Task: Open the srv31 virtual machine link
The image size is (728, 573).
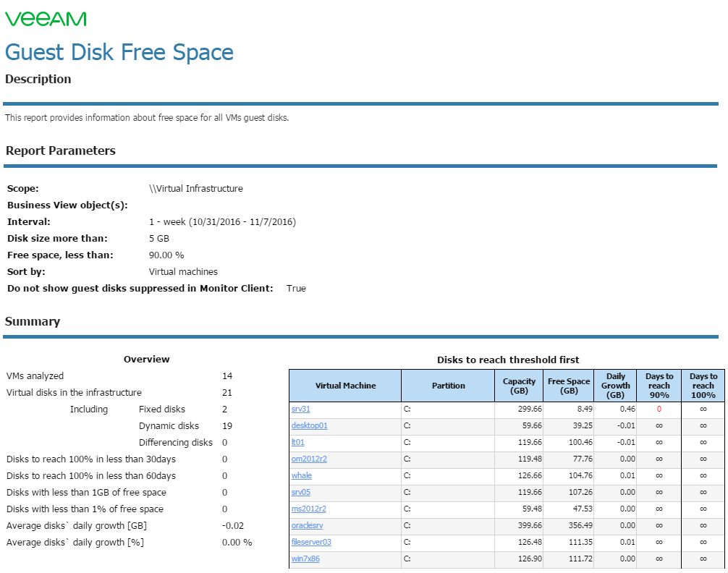Action: 300,409
